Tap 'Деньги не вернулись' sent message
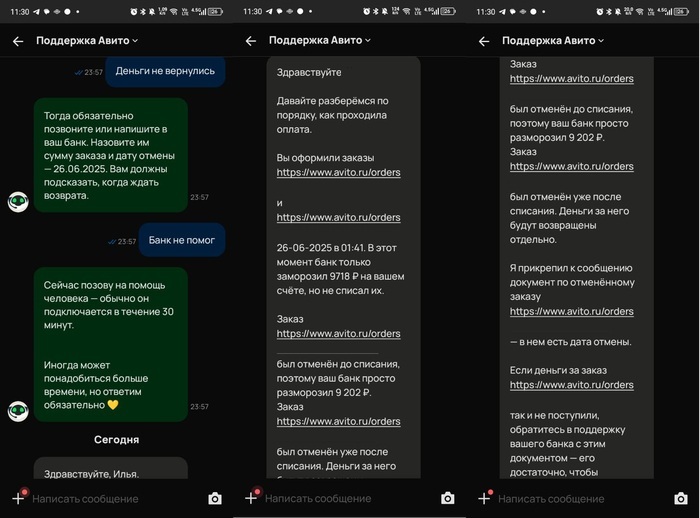Viewport: 700px width, 518px height. [165, 71]
